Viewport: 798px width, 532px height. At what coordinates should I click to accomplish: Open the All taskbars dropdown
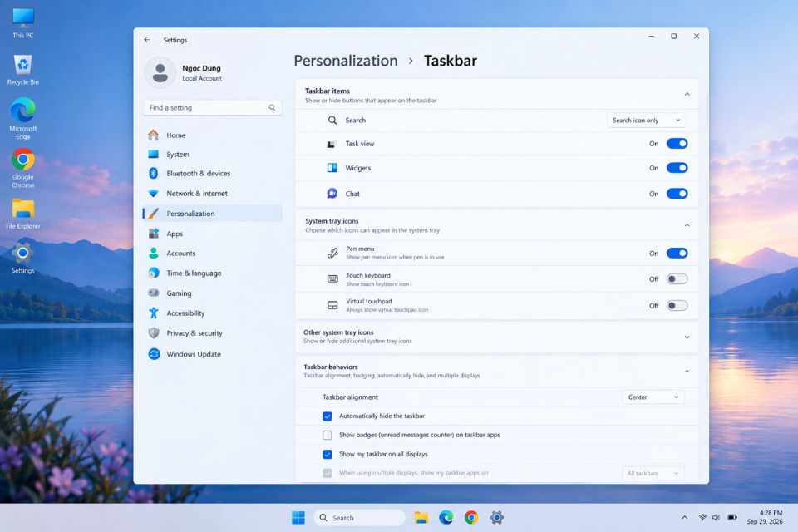click(x=653, y=474)
